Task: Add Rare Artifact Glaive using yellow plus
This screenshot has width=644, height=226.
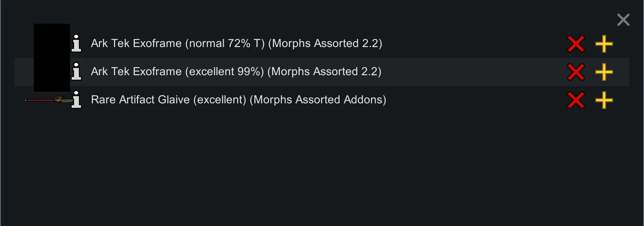Action: tap(604, 100)
